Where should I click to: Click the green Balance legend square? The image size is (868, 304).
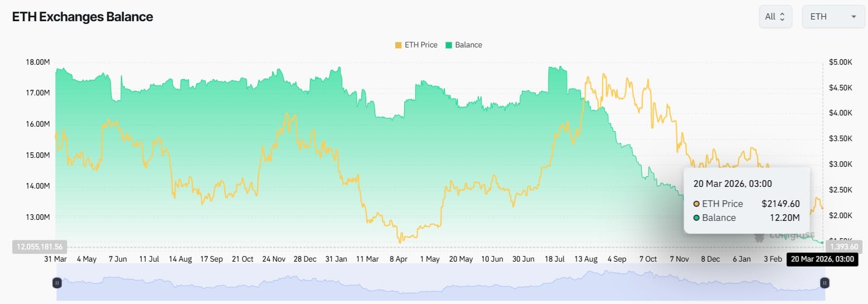(448, 45)
